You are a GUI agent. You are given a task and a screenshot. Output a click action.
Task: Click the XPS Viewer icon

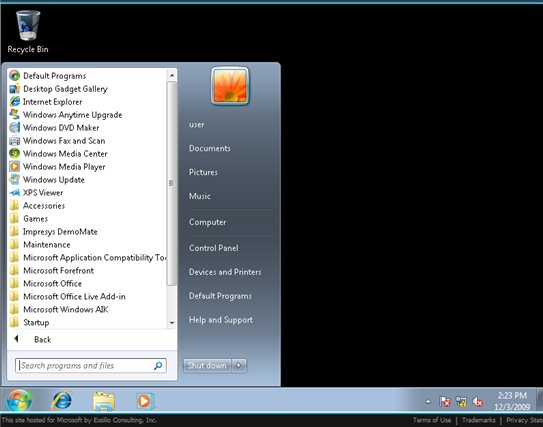pyautogui.click(x=15, y=193)
